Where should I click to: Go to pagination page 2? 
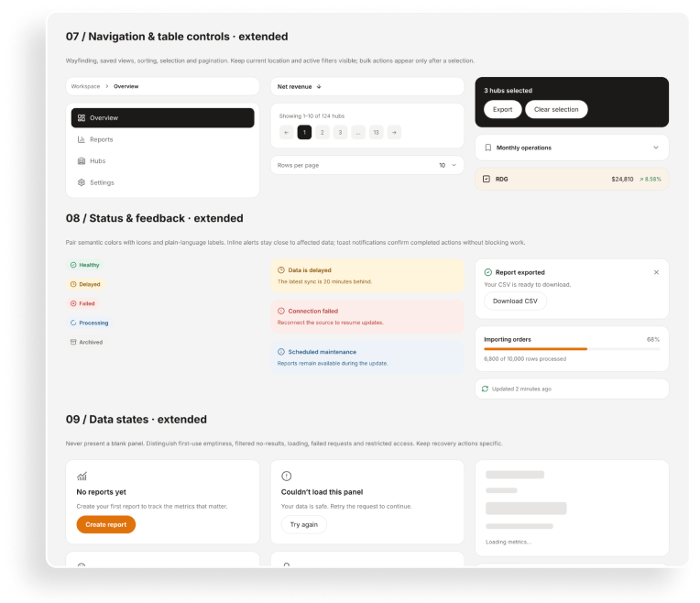pyautogui.click(x=323, y=132)
